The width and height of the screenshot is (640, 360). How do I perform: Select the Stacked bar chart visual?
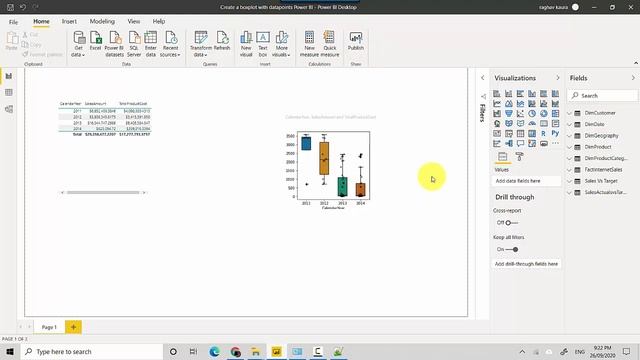(497, 94)
